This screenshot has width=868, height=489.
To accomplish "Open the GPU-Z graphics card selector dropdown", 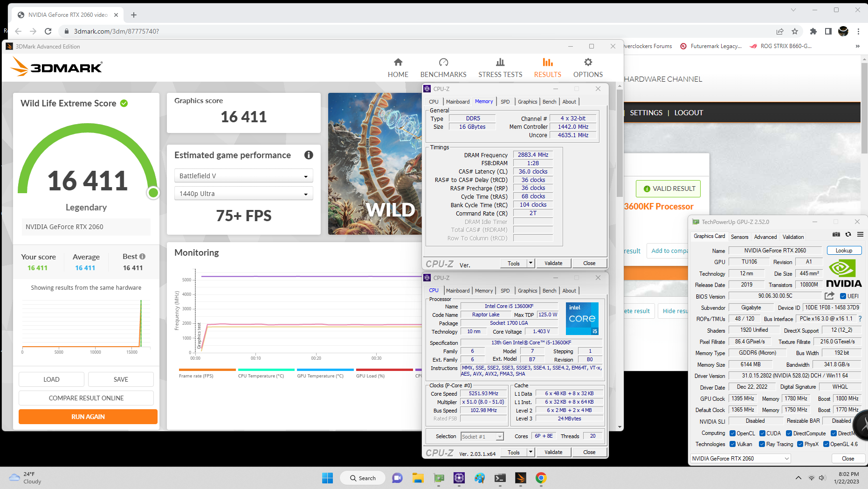I will [740, 459].
